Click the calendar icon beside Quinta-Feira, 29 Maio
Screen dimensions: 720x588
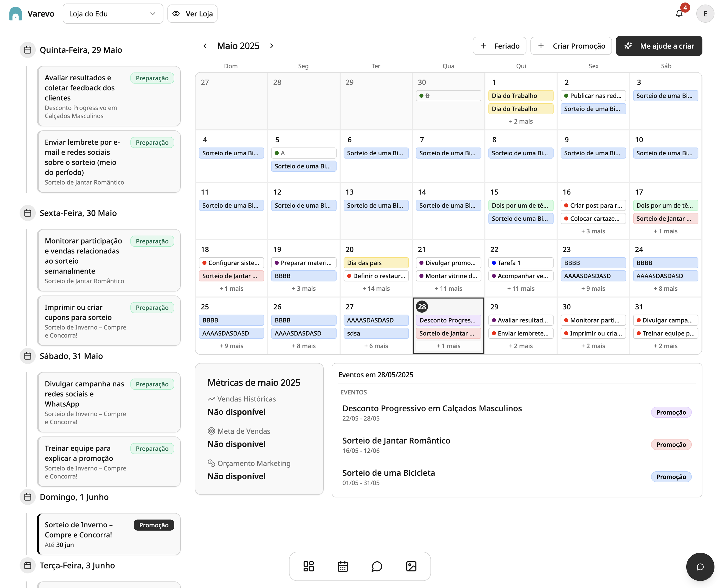tap(28, 50)
